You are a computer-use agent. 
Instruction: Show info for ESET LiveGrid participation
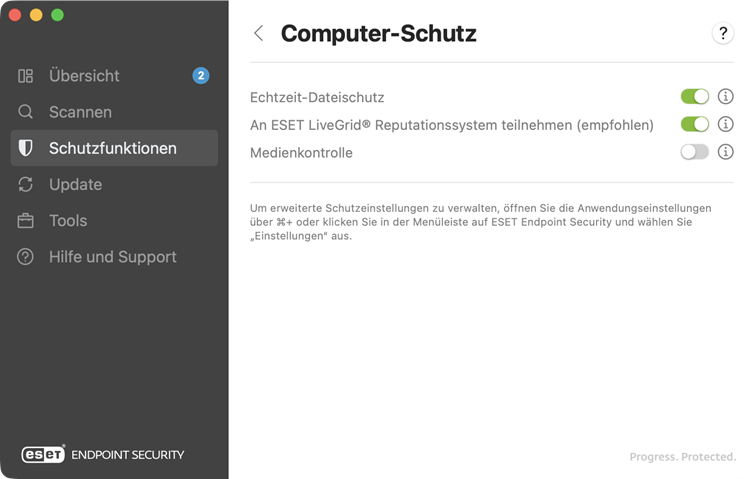coord(726,125)
